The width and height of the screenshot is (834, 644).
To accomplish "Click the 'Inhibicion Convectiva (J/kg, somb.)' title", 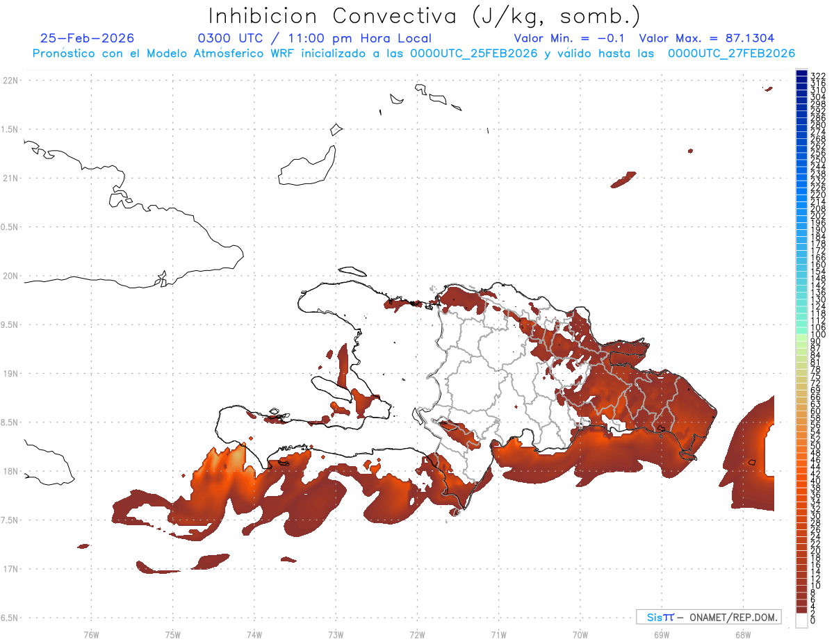I will pyautogui.click(x=425, y=17).
